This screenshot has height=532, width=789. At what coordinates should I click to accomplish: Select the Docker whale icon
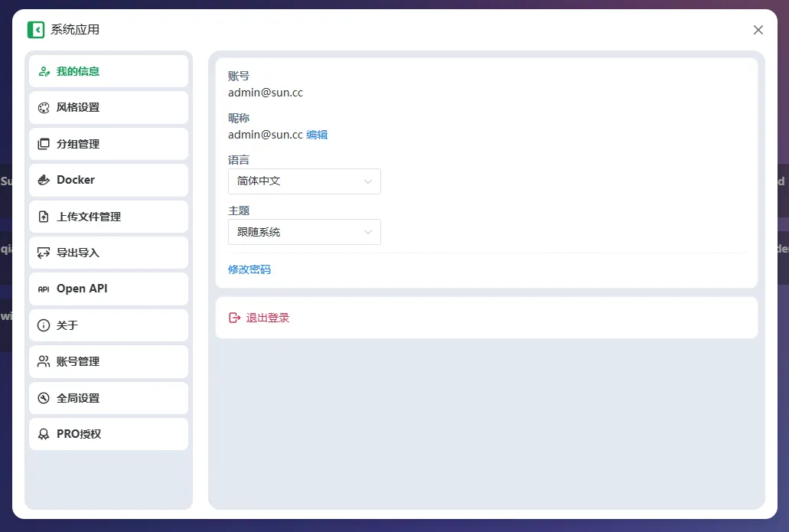click(x=44, y=180)
